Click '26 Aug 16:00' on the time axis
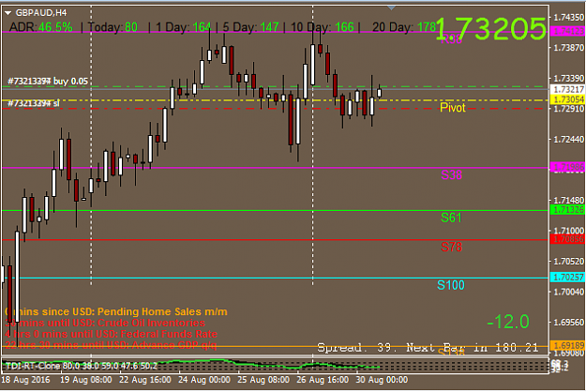 (323, 380)
